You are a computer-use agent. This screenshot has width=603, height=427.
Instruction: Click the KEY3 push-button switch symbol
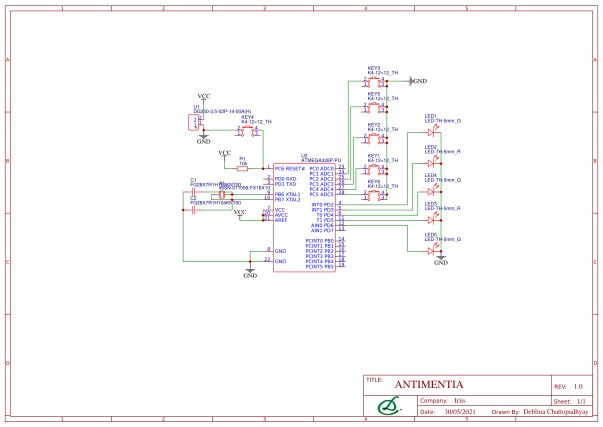pos(374,82)
